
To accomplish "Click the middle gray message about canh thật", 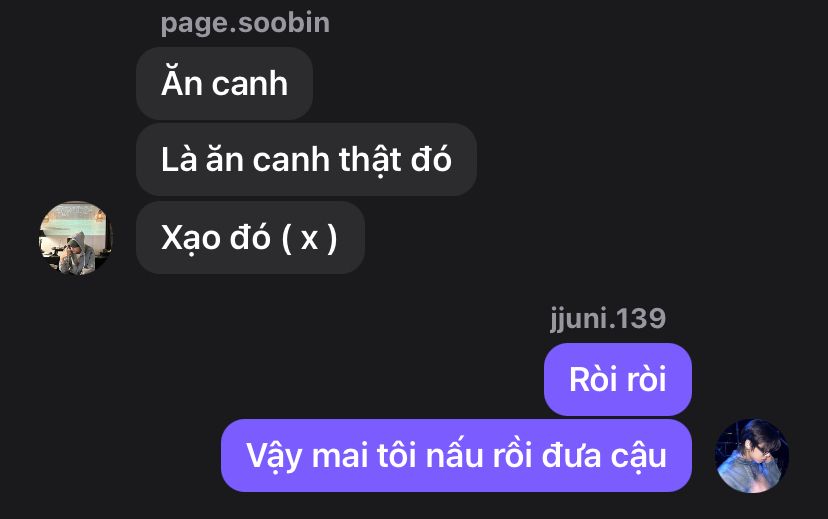I will coord(306,159).
